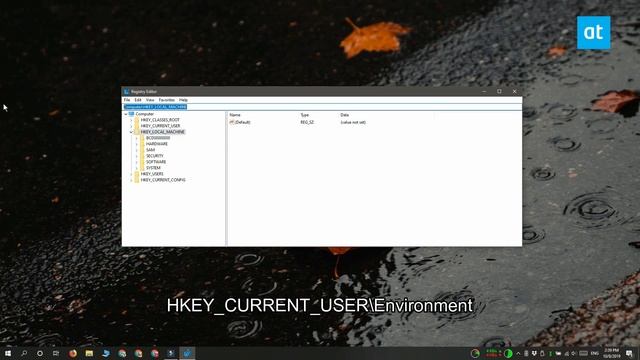The image size is (640, 360).
Task: Expand the HKEY_USERS arrow
Action: [x=131, y=174]
